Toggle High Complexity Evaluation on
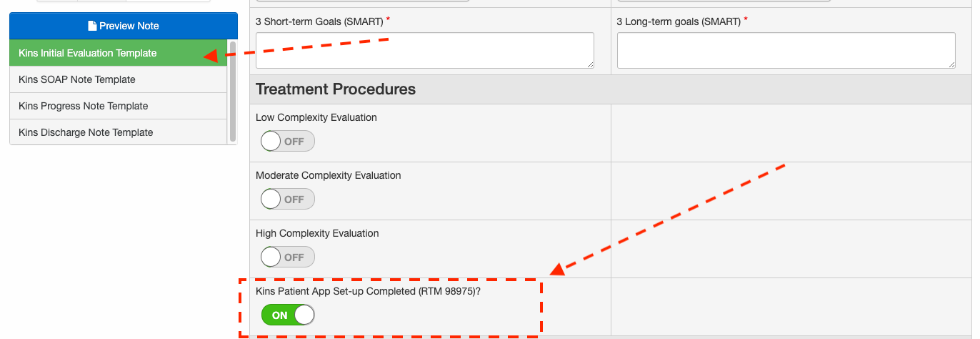Viewport: 980px width, 339px height. coord(288,257)
